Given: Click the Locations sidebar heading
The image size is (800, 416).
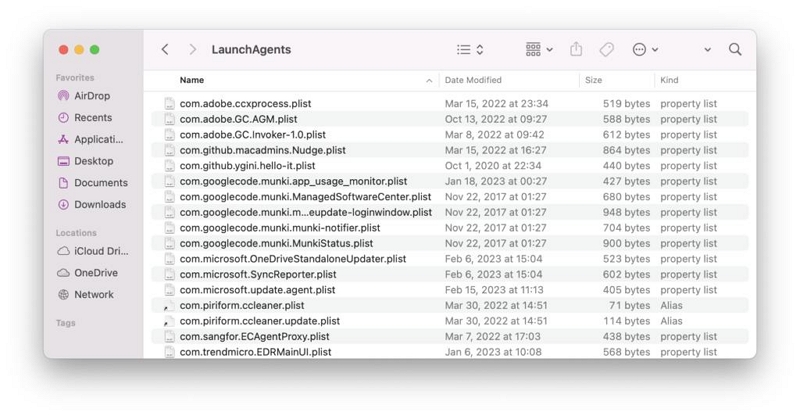Looking at the screenshot, I should click(76, 233).
